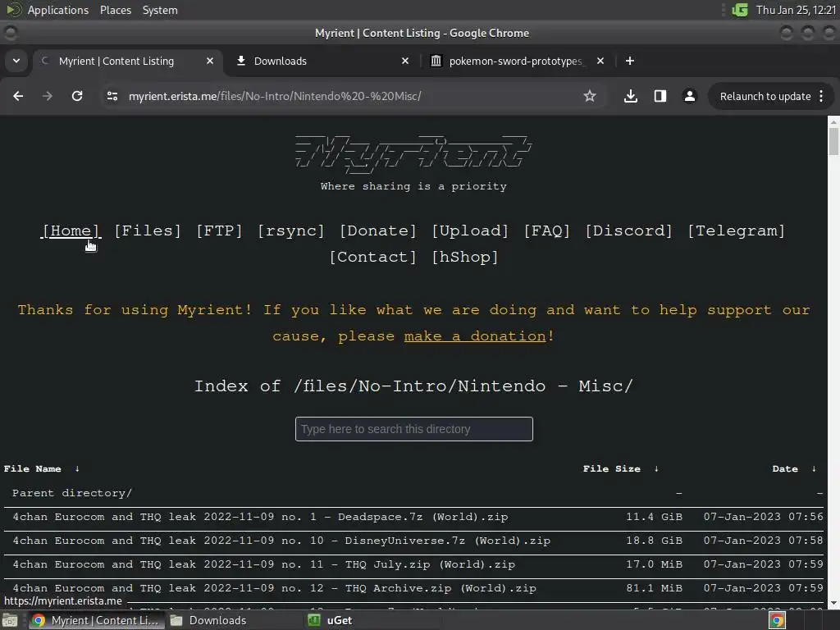Open the tab search dropdown
This screenshot has width=840, height=630.
click(16, 61)
